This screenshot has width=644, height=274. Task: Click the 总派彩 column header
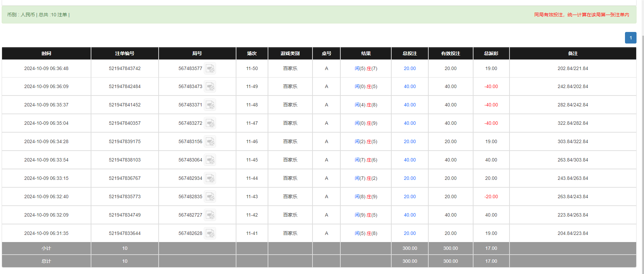point(491,53)
